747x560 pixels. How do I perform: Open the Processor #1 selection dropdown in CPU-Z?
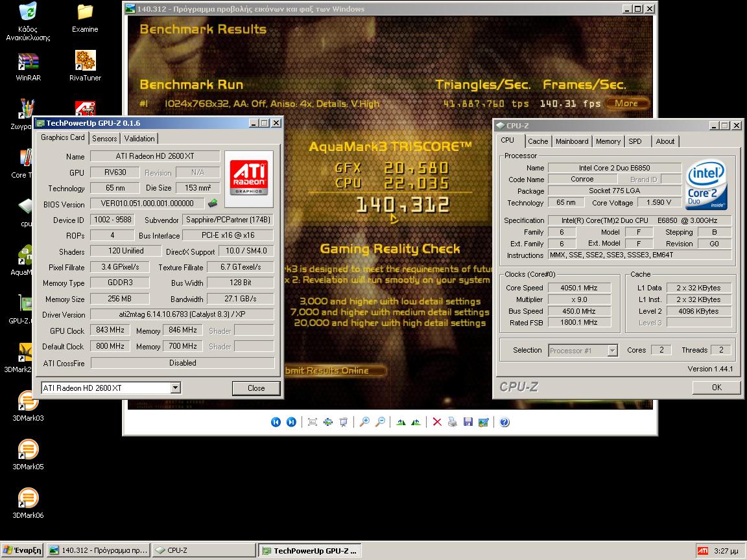coord(613,351)
